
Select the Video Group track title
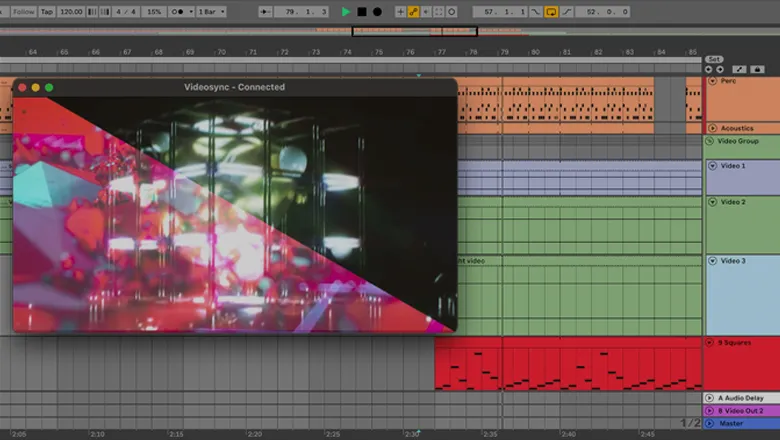[738, 141]
